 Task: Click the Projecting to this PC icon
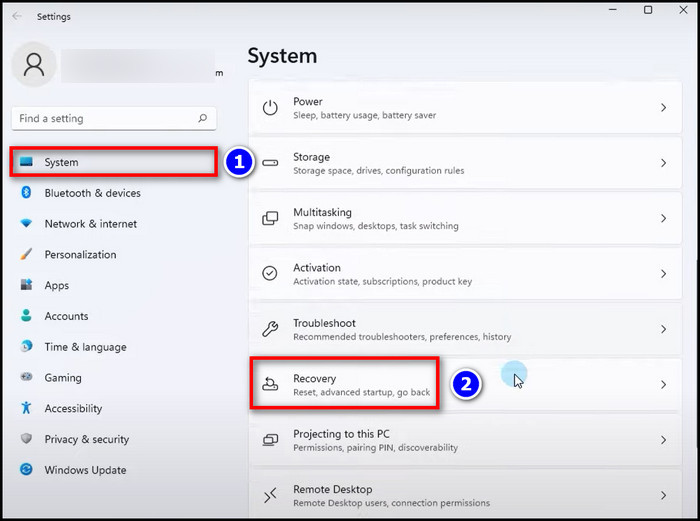point(270,440)
